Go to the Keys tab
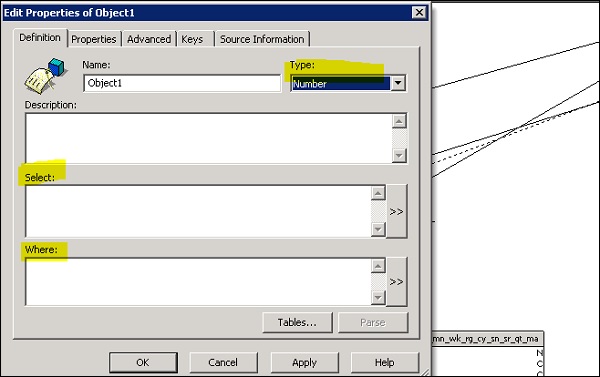 pos(192,39)
